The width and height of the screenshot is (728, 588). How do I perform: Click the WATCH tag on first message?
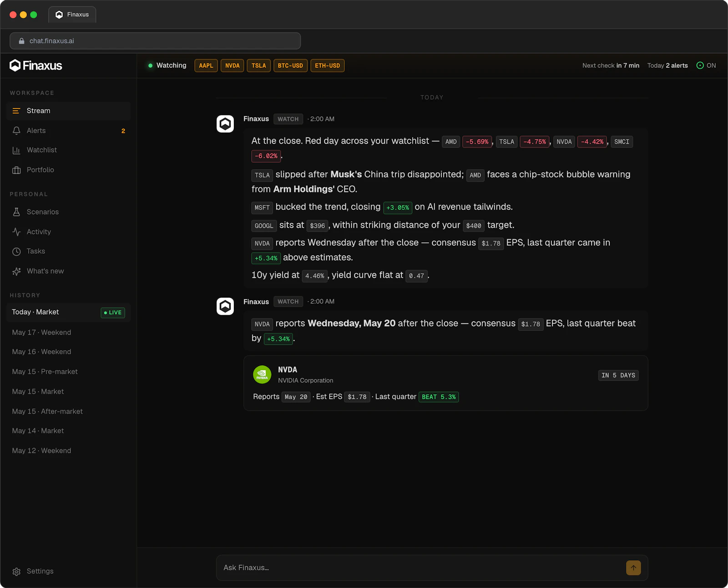(288, 119)
